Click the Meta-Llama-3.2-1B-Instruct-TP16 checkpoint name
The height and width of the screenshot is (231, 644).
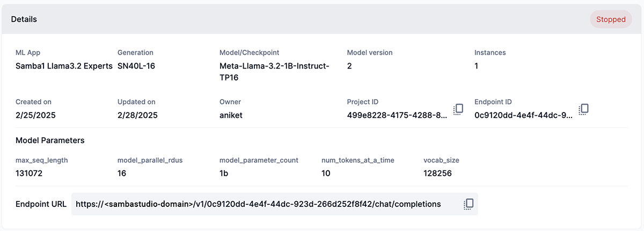click(274, 72)
